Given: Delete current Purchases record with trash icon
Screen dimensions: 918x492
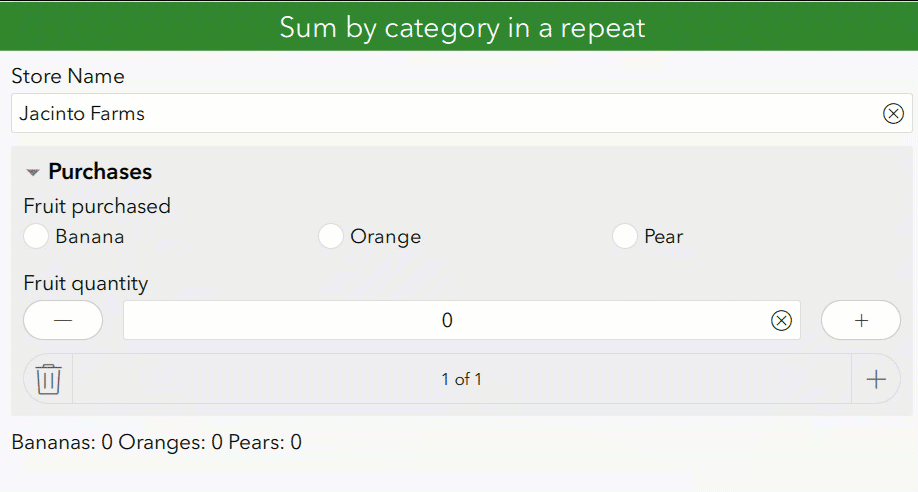Looking at the screenshot, I should 48,379.
